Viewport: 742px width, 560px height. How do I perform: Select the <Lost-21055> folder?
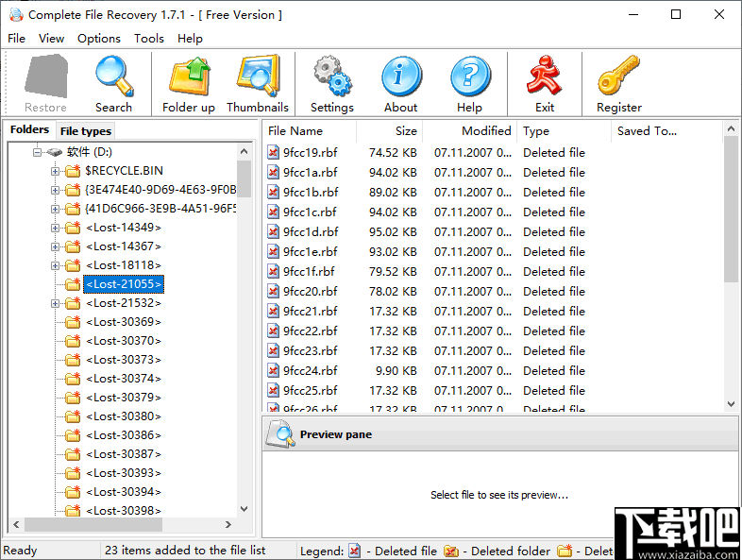click(x=124, y=284)
